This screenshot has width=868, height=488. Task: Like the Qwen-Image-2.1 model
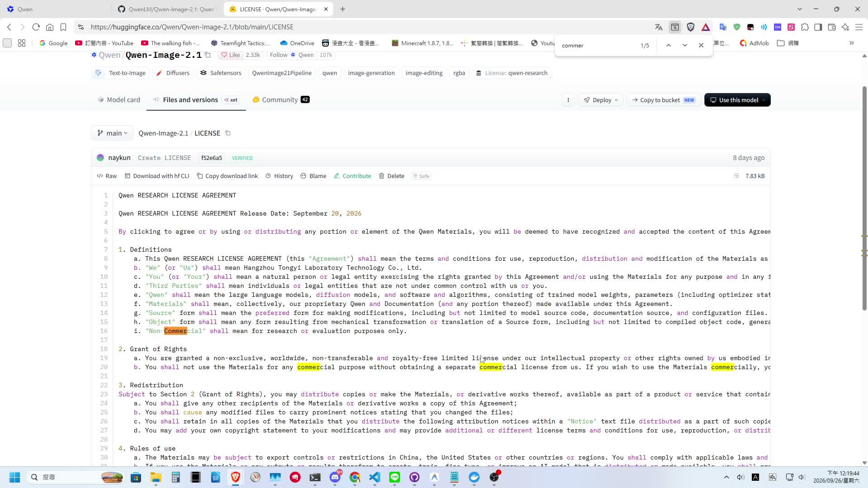[x=231, y=55]
